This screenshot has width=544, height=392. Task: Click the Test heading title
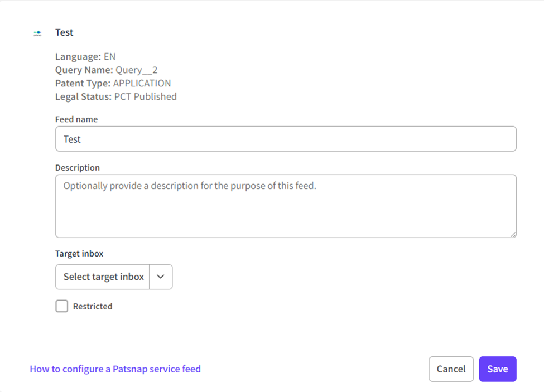(x=64, y=32)
